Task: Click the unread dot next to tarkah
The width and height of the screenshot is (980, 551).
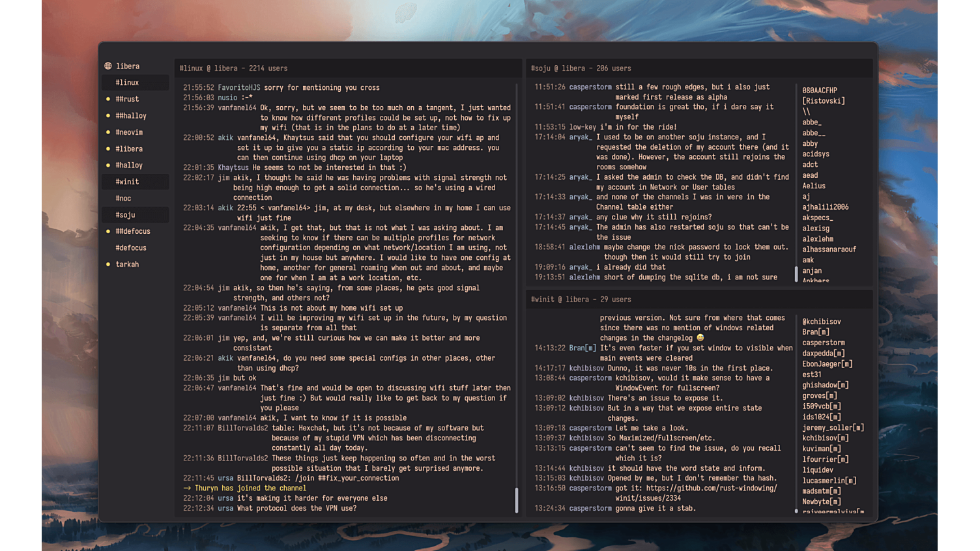Action: click(108, 264)
